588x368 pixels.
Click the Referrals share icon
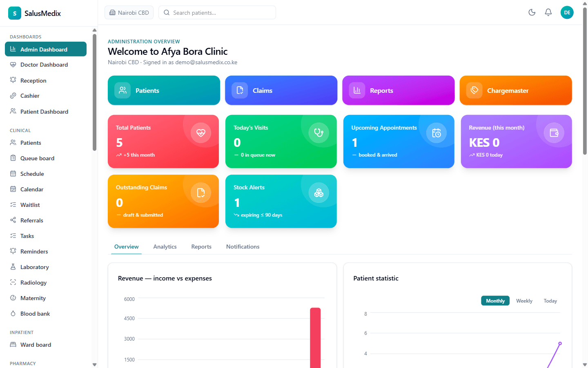point(13,220)
